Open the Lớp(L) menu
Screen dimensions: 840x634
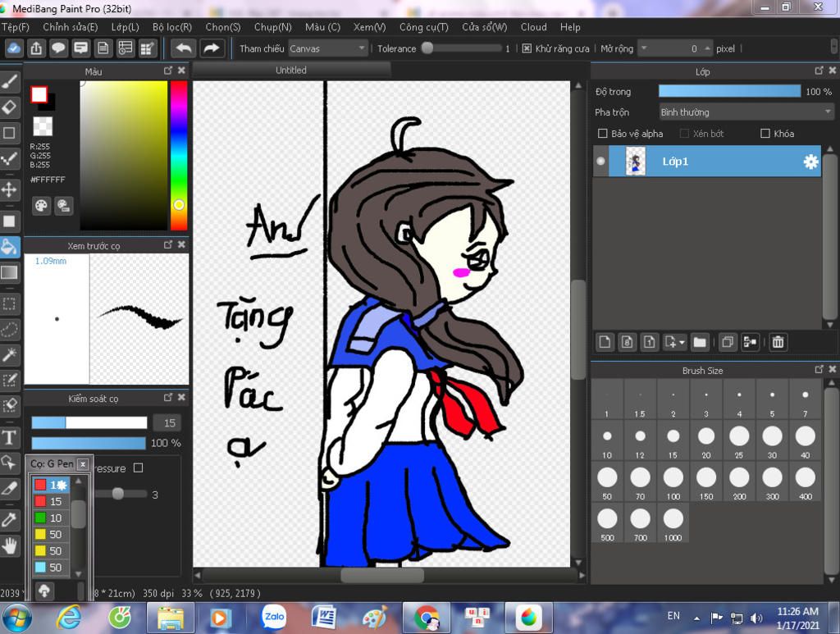coord(126,27)
